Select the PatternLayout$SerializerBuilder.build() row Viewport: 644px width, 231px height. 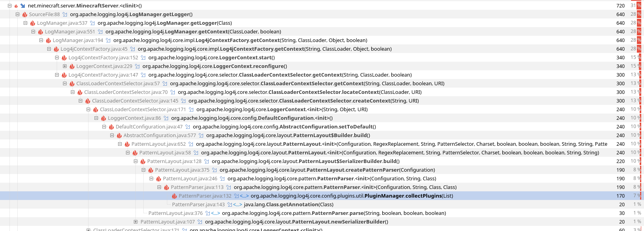pyautogui.click(x=305, y=161)
